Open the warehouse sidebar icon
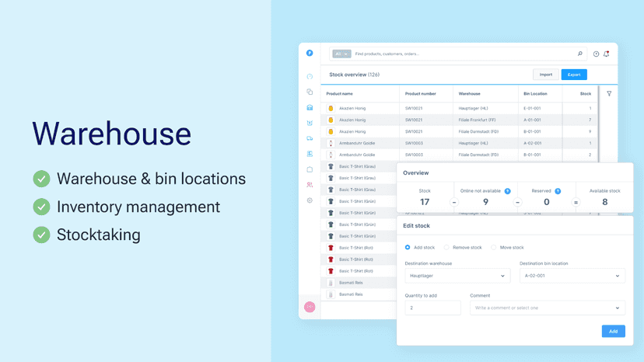644x362 pixels. (x=310, y=107)
